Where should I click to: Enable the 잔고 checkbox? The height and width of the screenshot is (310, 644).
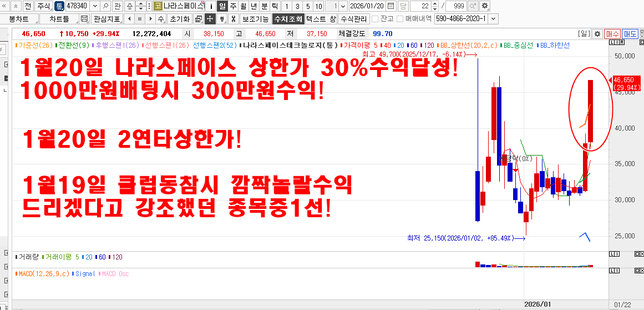375,19
